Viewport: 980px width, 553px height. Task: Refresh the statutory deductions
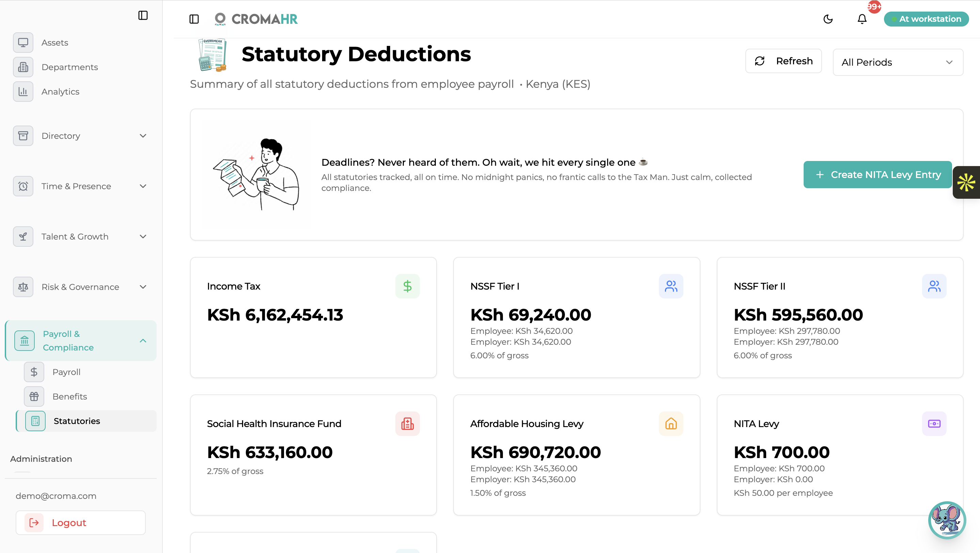[x=783, y=61]
